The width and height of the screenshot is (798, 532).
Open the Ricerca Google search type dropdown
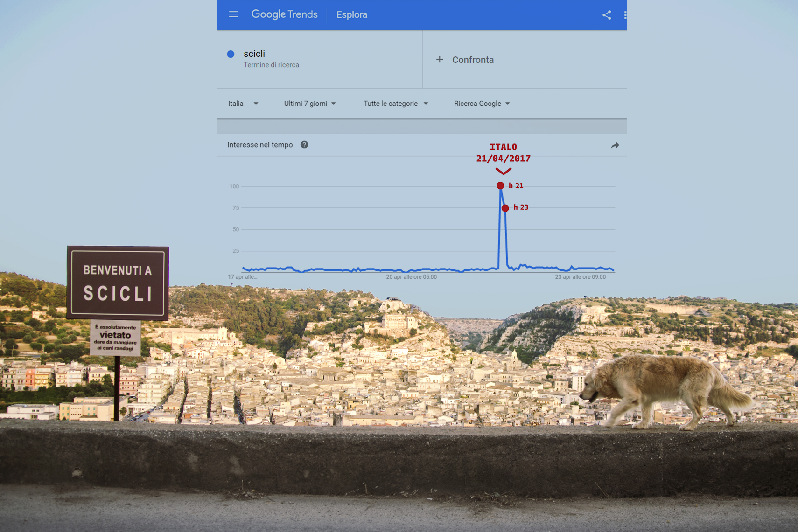[x=482, y=104]
